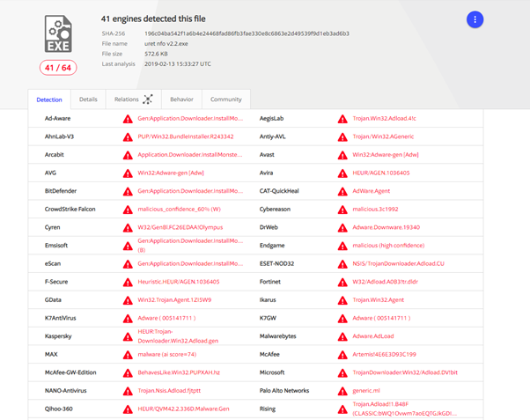Click the warning icon for Palo Alto Networks
The height and width of the screenshot is (420, 530).
(342, 390)
